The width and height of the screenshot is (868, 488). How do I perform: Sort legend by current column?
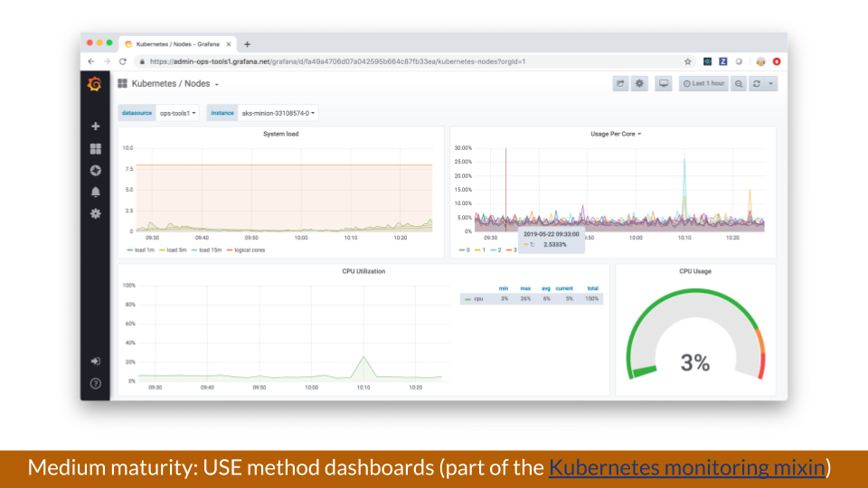pos(564,288)
